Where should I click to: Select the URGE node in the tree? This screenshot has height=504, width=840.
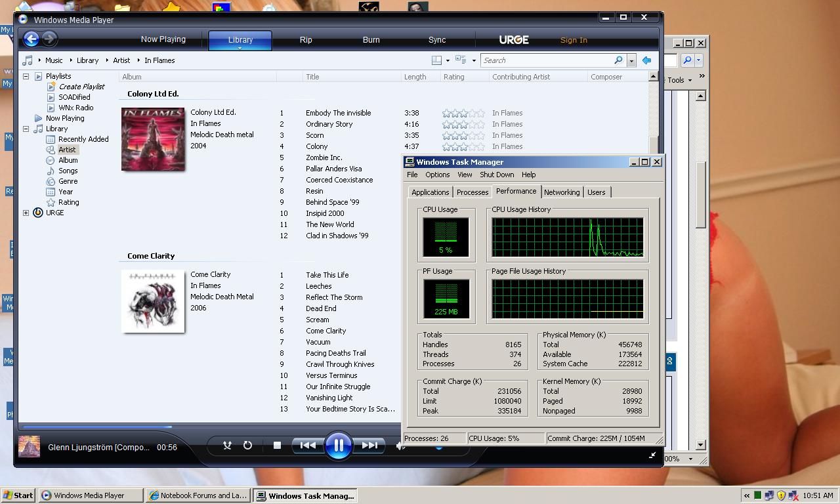55,213
